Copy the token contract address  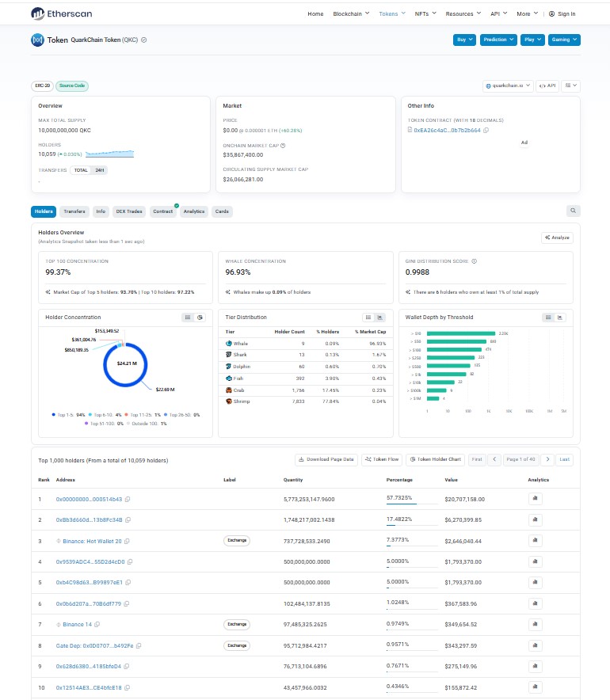(x=486, y=131)
